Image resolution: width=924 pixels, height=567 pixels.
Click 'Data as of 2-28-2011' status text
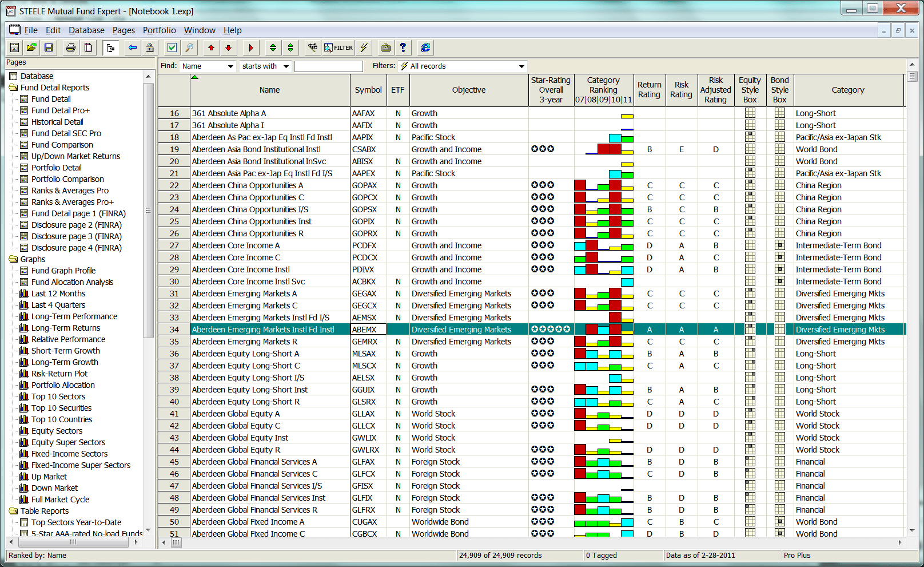click(700, 555)
